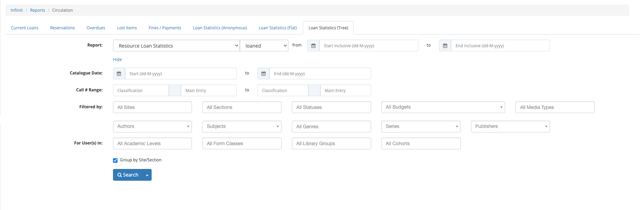The width and height of the screenshot is (644, 210).
Task: Toggle Group by Site/Section checkbox
Action: (115, 160)
